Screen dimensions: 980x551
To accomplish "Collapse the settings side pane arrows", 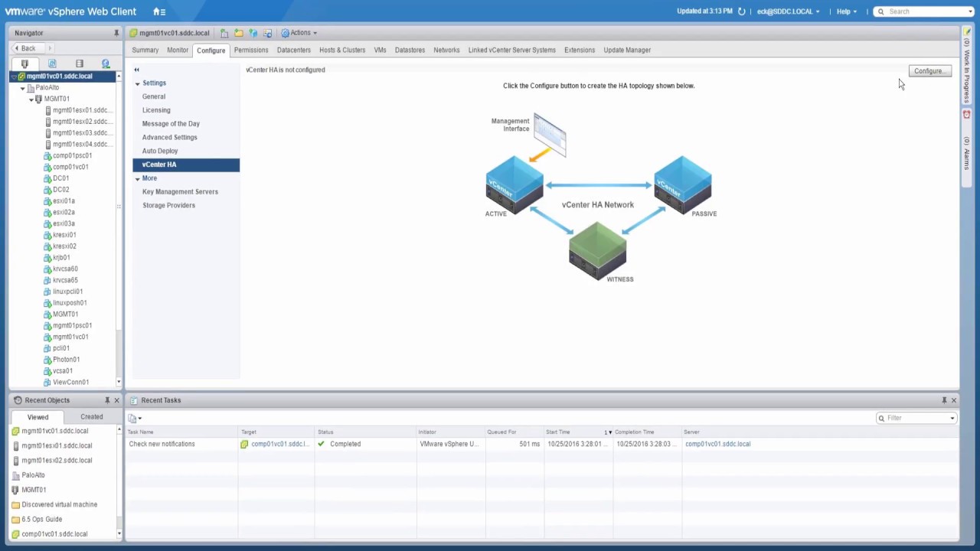I will pos(136,70).
